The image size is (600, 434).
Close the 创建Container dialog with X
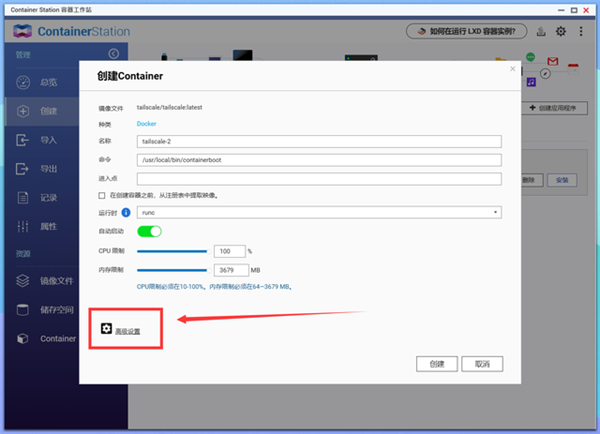[x=513, y=69]
